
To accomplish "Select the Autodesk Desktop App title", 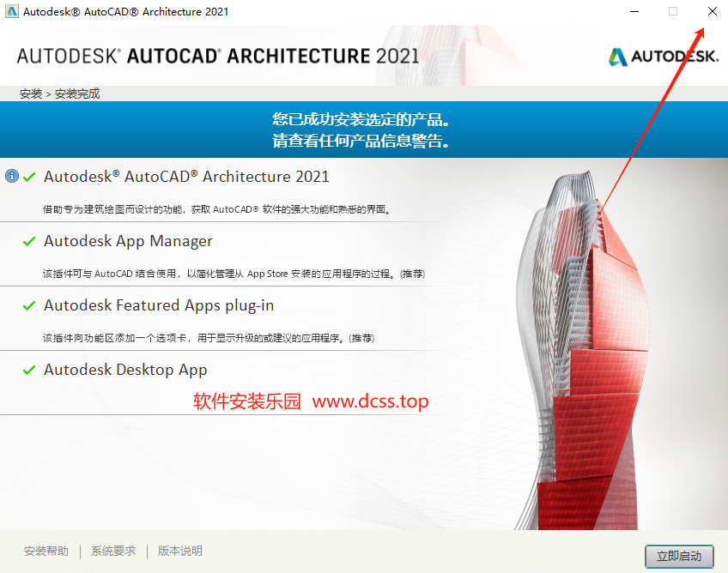I will [125, 370].
